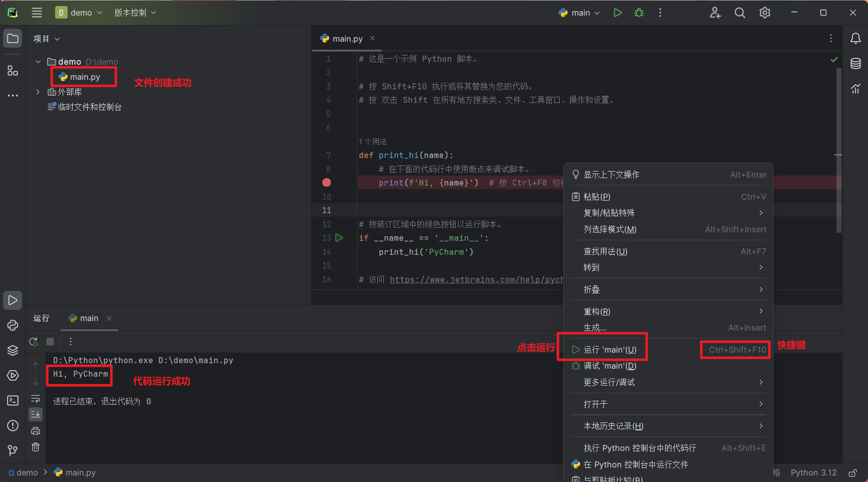Screen dimensions: 868x482
Task: Remove the breakpoint on print line
Action: pos(327,183)
